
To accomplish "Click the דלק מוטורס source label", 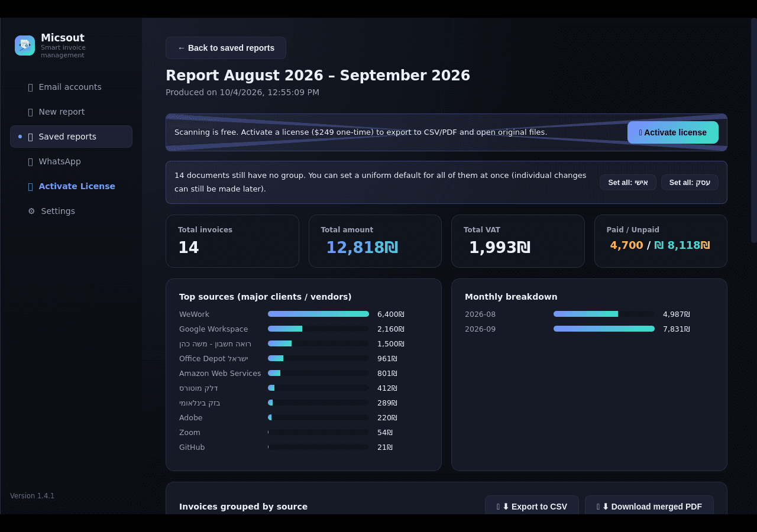I will tap(199, 388).
